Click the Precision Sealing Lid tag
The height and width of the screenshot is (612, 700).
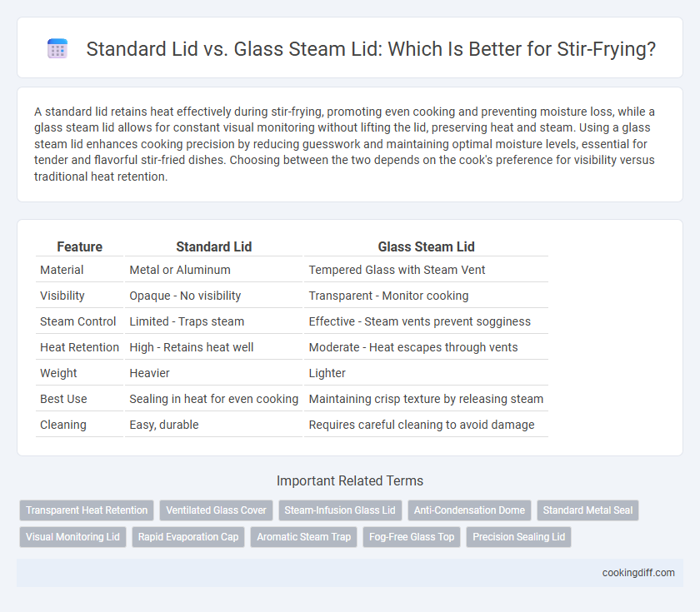coord(518,537)
